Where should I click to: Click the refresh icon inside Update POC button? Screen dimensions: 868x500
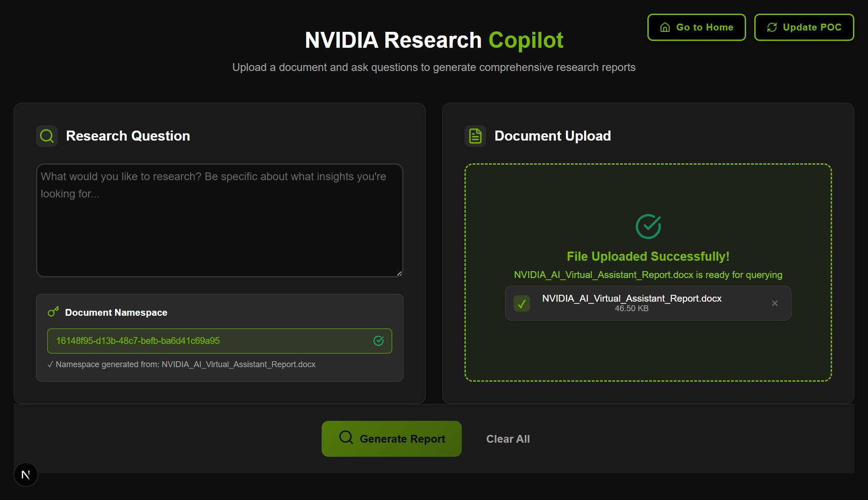tap(772, 27)
